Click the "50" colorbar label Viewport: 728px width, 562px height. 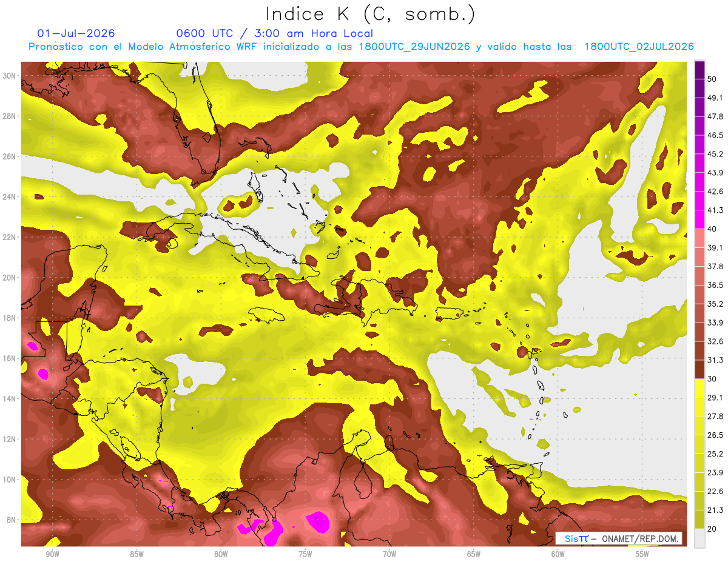[x=712, y=79]
